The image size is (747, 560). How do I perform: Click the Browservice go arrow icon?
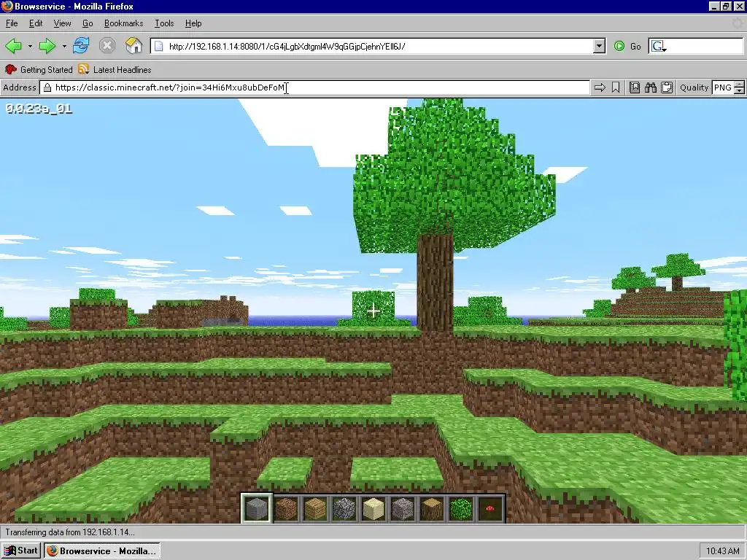pos(600,87)
